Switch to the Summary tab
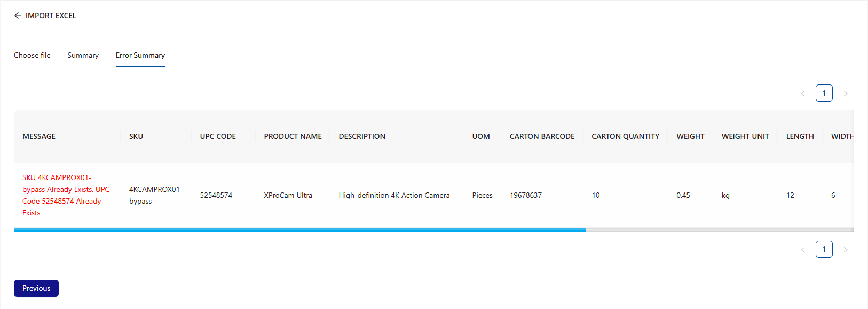This screenshot has height=309, width=868. 83,55
